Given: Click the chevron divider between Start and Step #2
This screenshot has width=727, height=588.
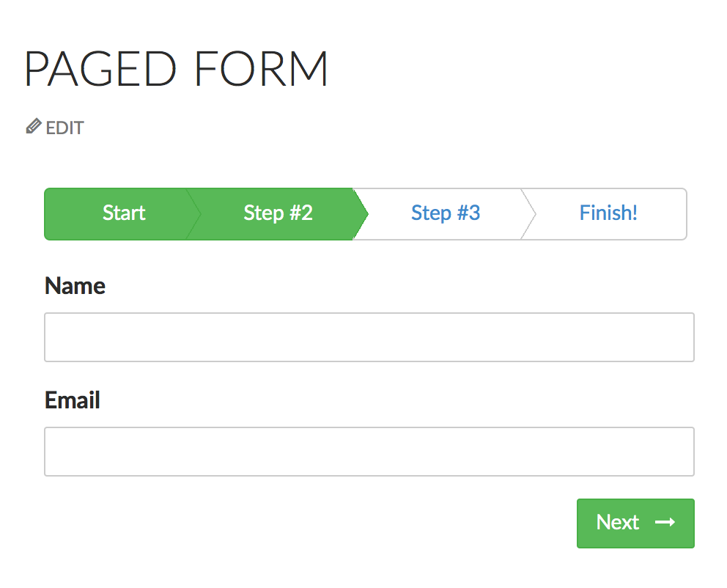Looking at the screenshot, I should tap(194, 213).
